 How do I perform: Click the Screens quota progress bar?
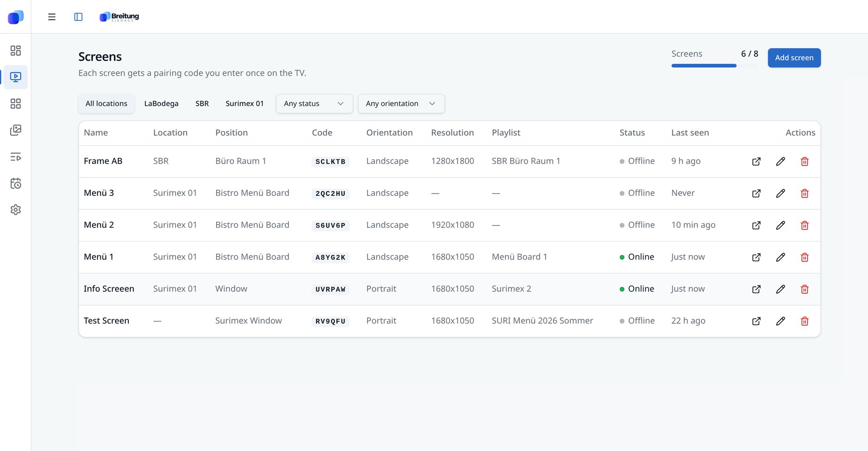tap(715, 66)
